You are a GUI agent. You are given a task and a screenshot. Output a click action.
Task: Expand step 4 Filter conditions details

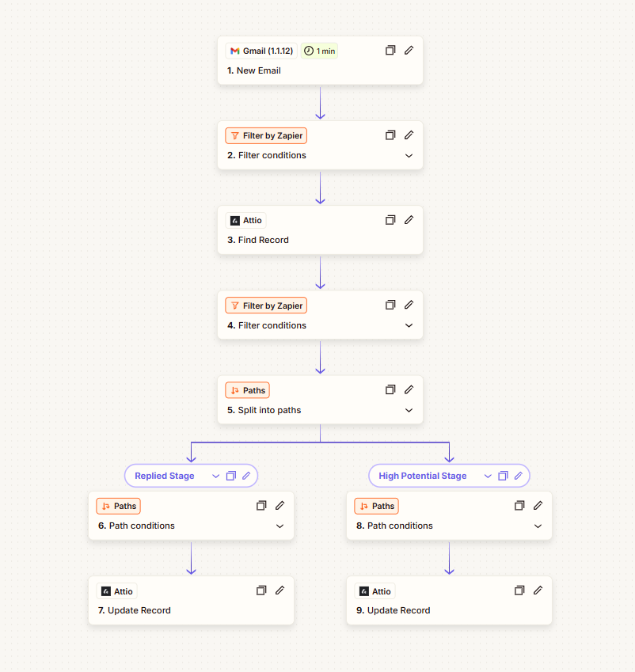(x=409, y=326)
